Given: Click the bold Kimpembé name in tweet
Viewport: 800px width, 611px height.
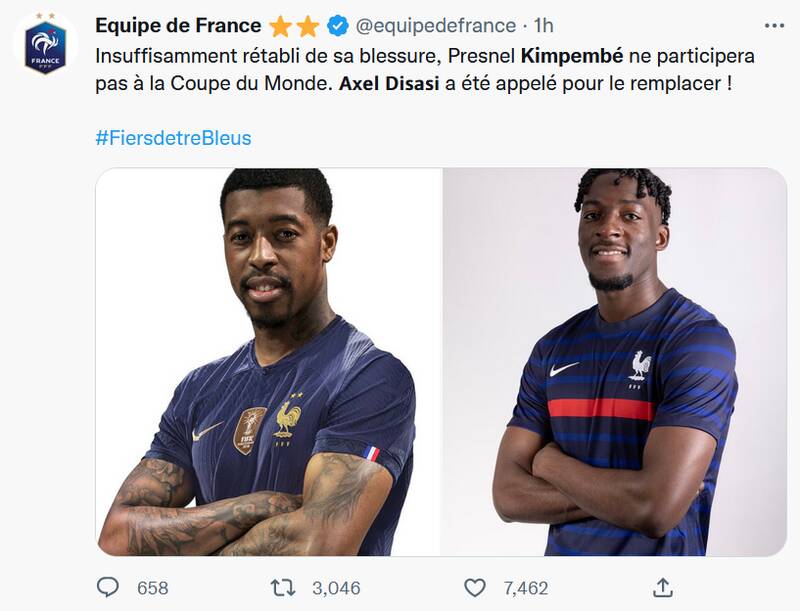Looking at the screenshot, I should pyautogui.click(x=572, y=56).
